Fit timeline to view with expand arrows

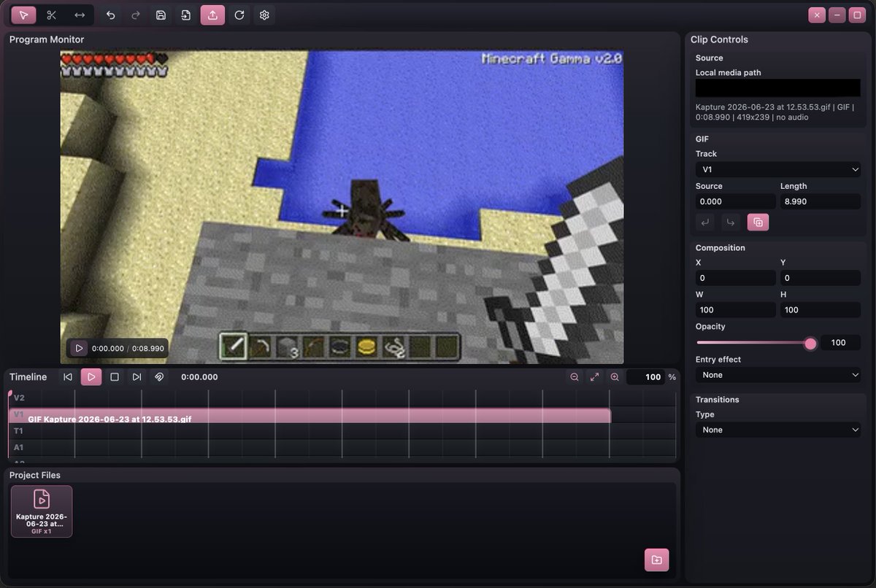click(x=594, y=377)
